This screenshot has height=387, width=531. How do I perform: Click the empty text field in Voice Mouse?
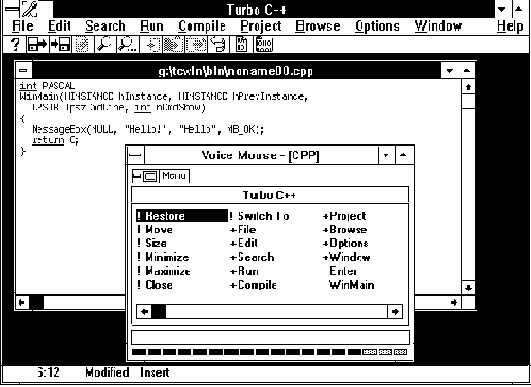[270, 338]
